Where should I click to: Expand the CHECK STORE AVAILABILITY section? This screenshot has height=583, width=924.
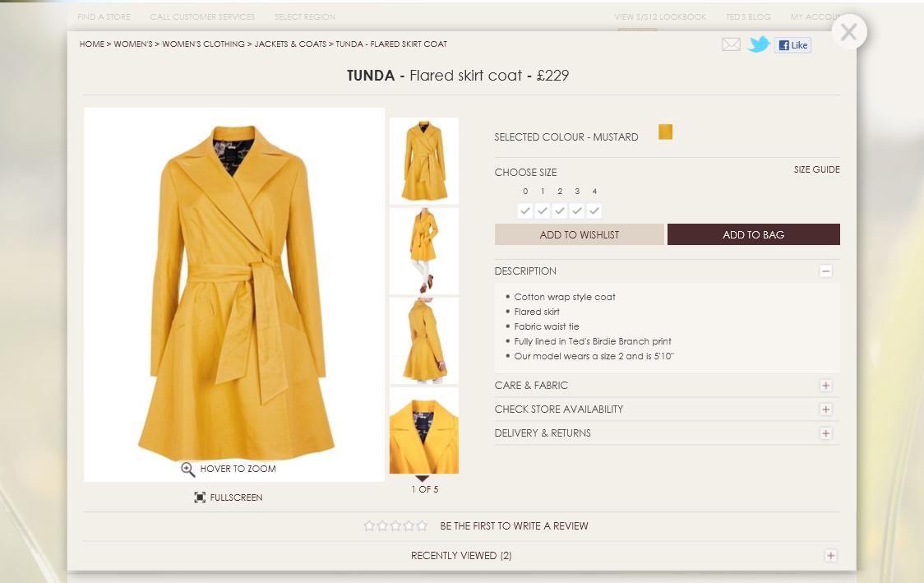(x=825, y=409)
